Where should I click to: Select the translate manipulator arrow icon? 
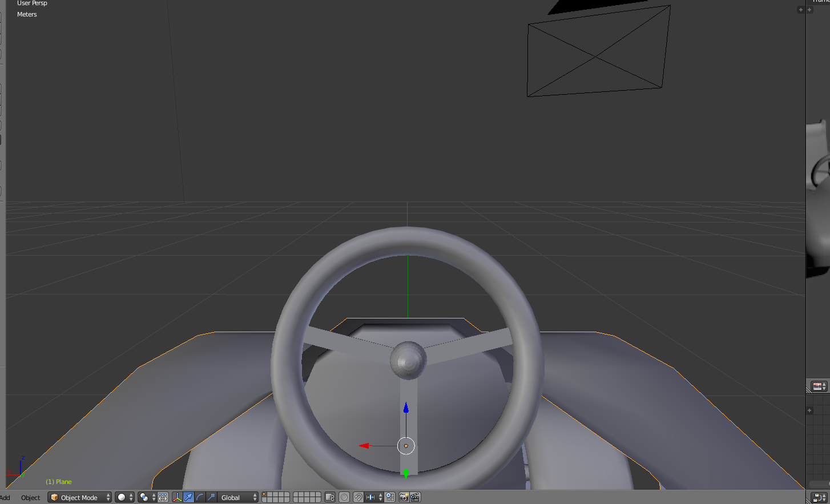pos(188,498)
